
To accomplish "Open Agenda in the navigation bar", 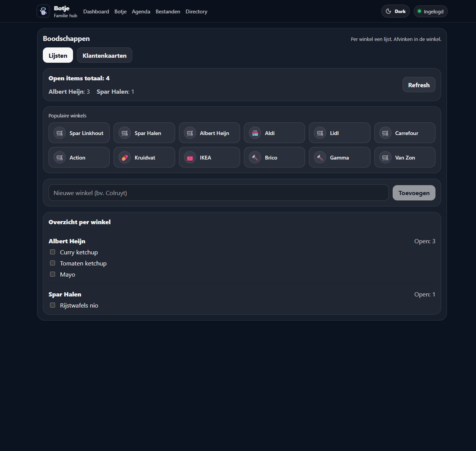I will point(141,11).
